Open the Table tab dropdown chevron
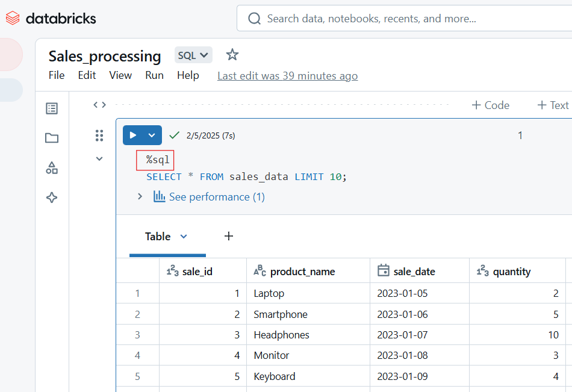This screenshot has width=572, height=392. tap(184, 237)
